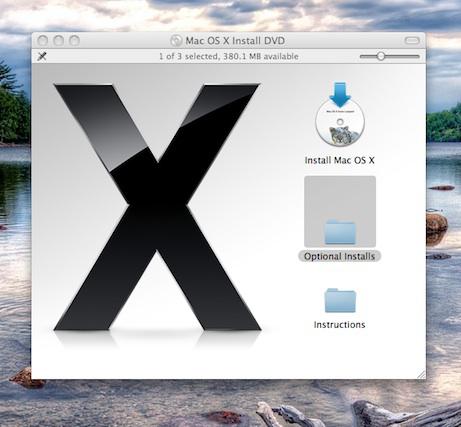This screenshot has width=461, height=427.
Task: Click the Optional Installs text label
Action: (339, 256)
